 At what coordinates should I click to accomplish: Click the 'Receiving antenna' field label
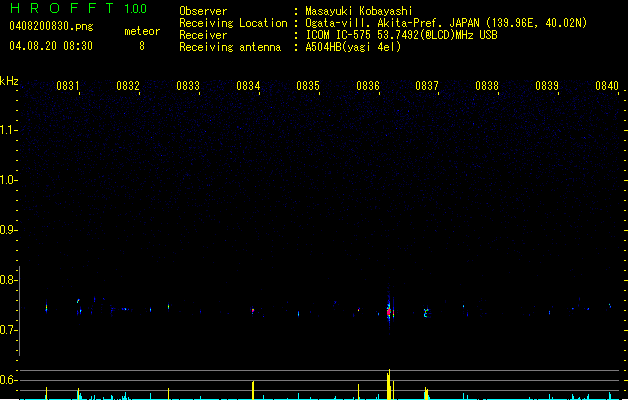[230, 47]
